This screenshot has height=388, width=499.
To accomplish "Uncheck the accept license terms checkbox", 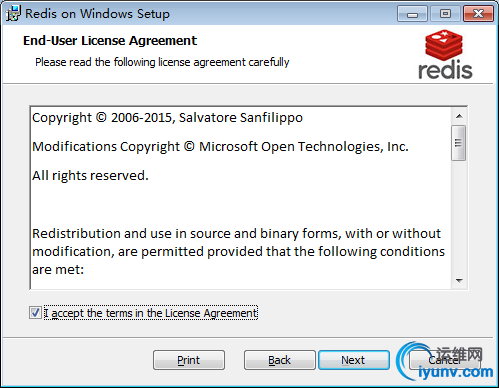I will 35,313.
